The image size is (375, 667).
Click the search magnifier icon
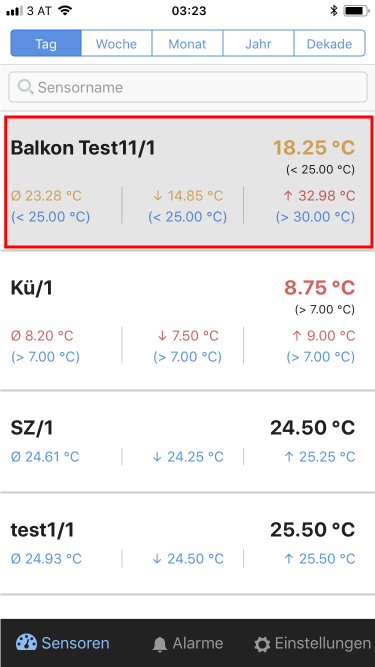[26, 87]
